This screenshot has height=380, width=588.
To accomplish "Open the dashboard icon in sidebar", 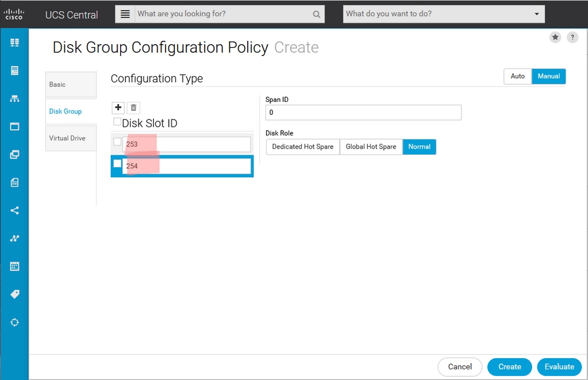I will tap(15, 42).
